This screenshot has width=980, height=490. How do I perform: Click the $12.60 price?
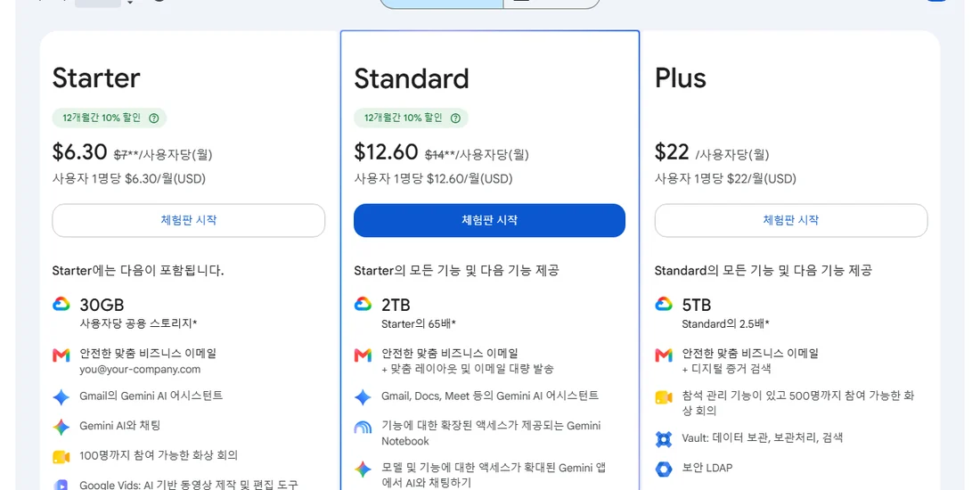pyautogui.click(x=387, y=151)
